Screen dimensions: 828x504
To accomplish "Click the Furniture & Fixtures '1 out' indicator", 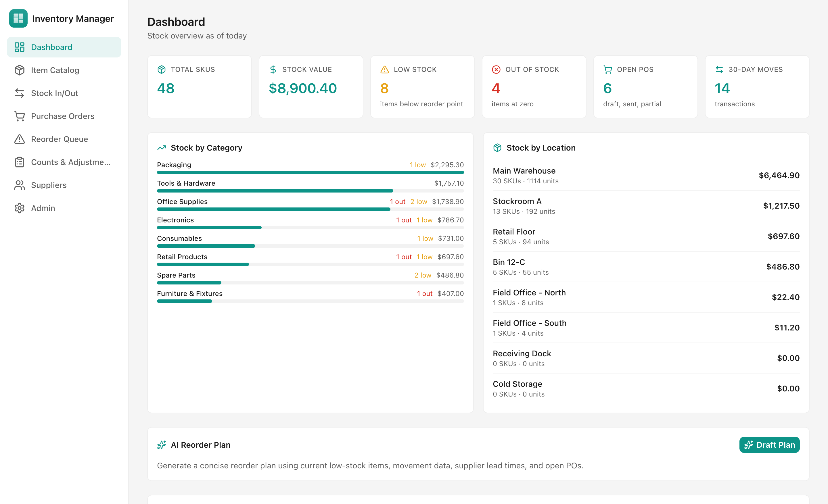I will (x=425, y=293).
